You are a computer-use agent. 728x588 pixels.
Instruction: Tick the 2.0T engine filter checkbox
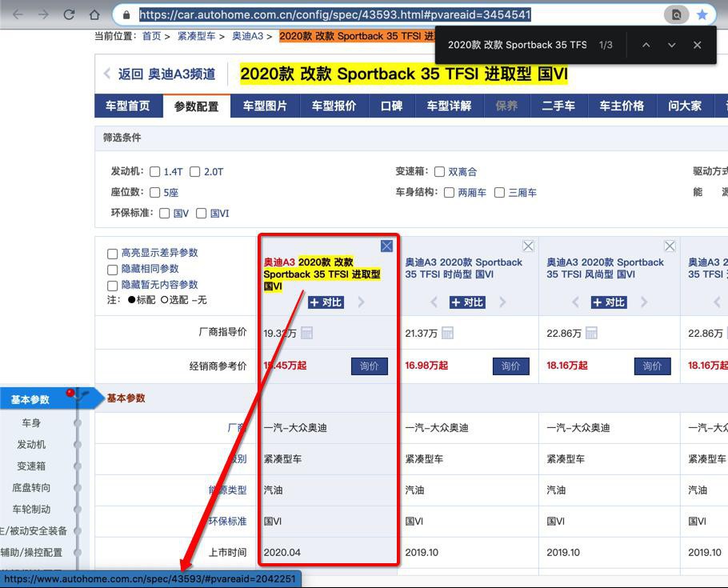195,172
